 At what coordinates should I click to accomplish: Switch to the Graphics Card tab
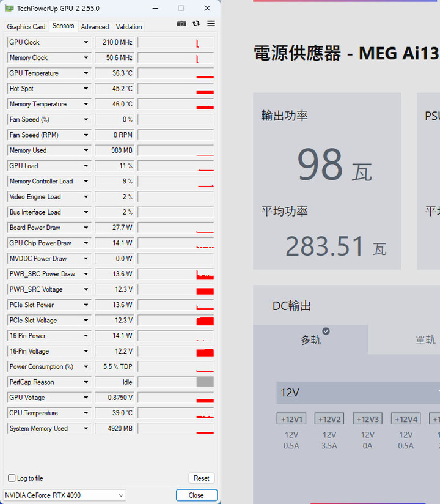26,27
